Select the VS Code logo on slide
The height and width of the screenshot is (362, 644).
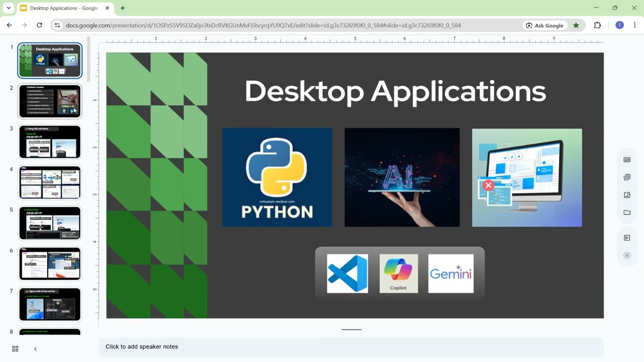(x=347, y=274)
